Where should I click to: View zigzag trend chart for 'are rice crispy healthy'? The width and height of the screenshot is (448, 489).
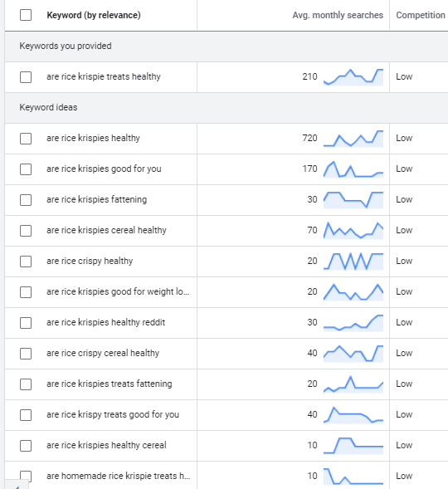(353, 262)
